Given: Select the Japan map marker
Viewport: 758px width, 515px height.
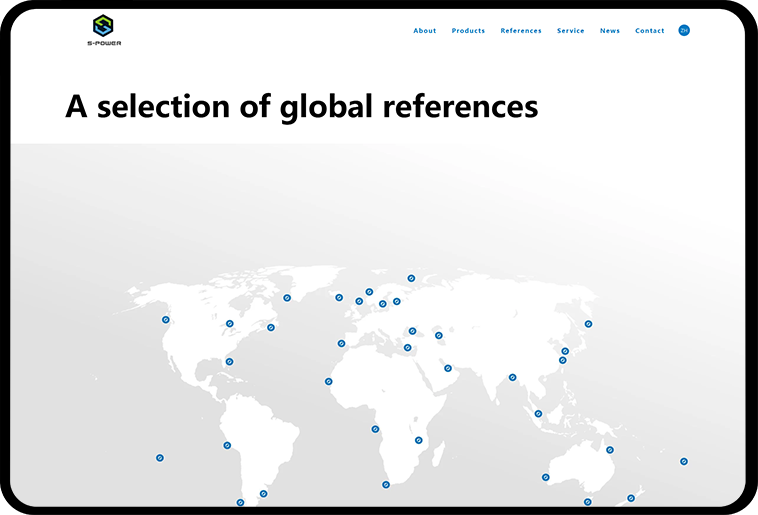Looking at the screenshot, I should coord(588,324).
